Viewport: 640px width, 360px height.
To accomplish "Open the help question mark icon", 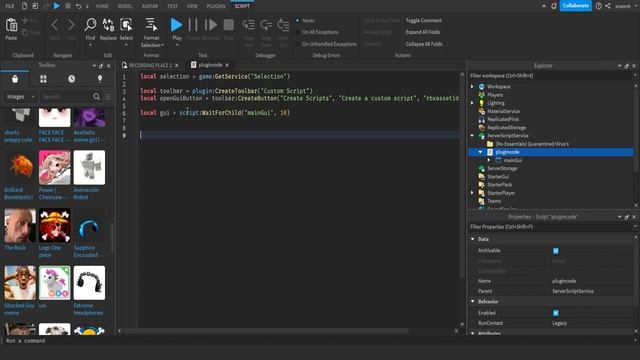I will point(598,6).
